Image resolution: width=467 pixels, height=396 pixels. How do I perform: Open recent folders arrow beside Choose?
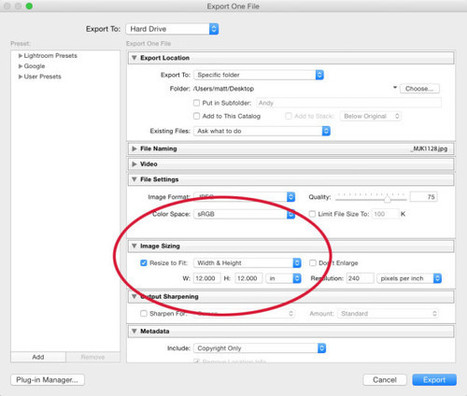click(395, 88)
